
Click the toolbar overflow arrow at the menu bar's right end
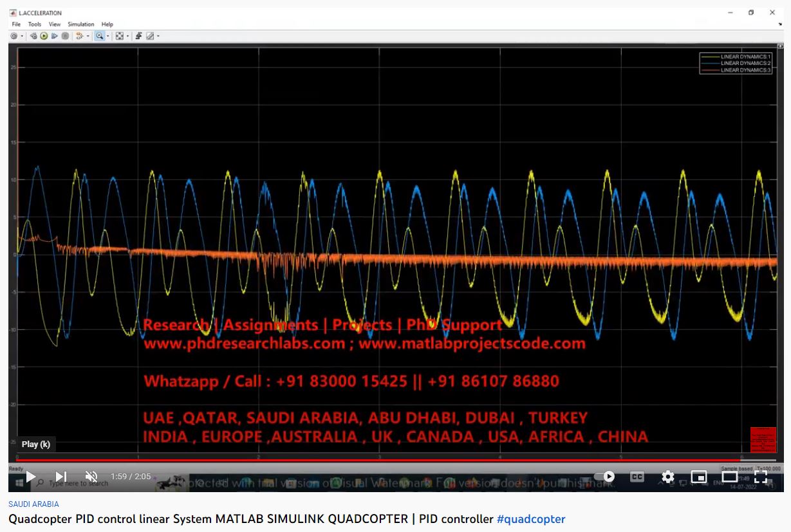pyautogui.click(x=780, y=24)
